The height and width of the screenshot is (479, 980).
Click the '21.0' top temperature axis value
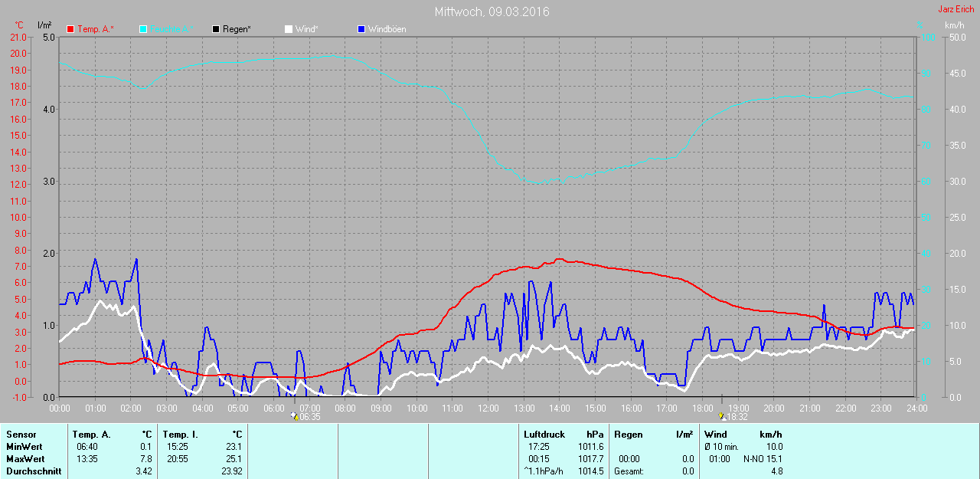click(18, 37)
